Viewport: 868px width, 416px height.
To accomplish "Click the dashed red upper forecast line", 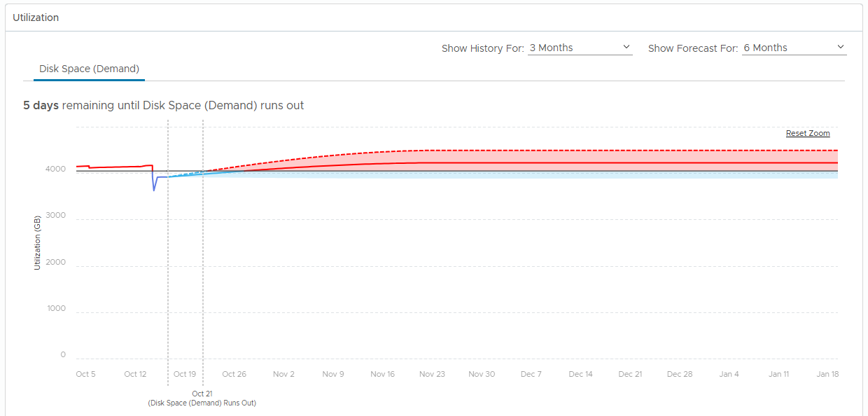I will pos(560,150).
